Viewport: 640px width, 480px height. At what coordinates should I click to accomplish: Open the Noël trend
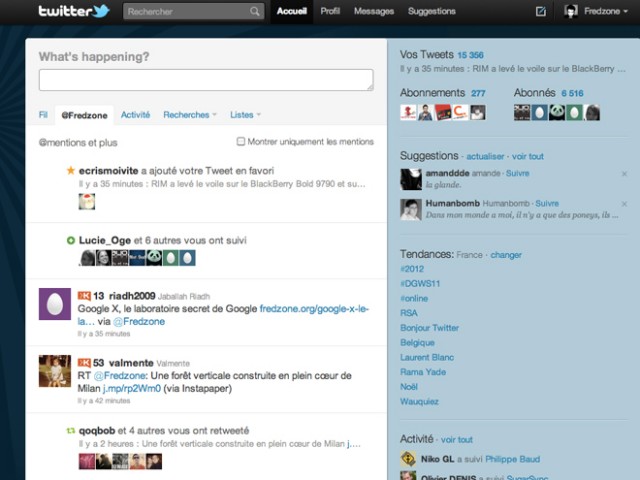(x=409, y=387)
